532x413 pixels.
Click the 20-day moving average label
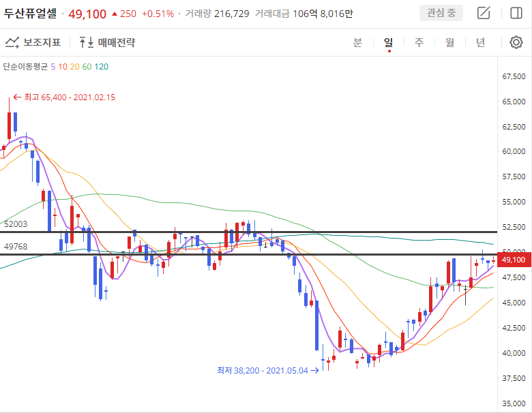75,67
